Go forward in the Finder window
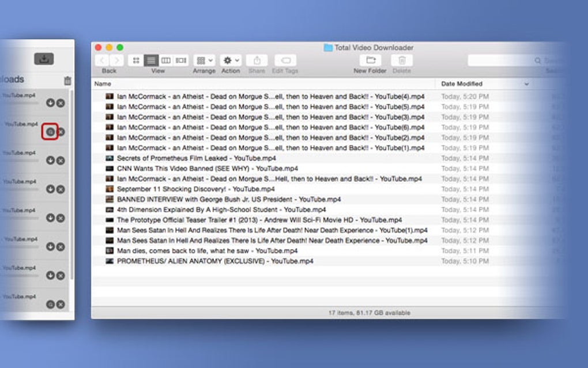This screenshot has height=368, width=588. click(116, 61)
